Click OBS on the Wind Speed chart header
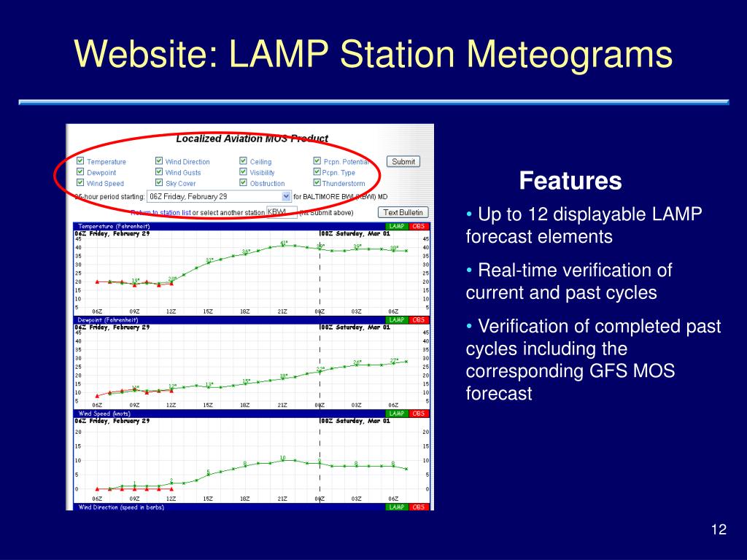The width and height of the screenshot is (747, 560). tap(419, 413)
